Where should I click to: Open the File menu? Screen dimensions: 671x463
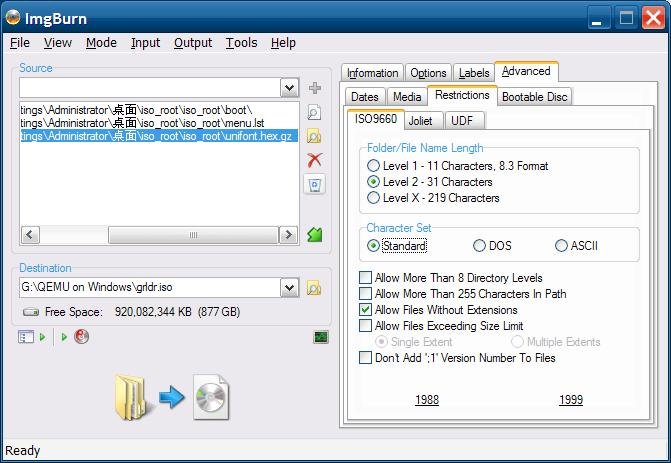coord(20,43)
